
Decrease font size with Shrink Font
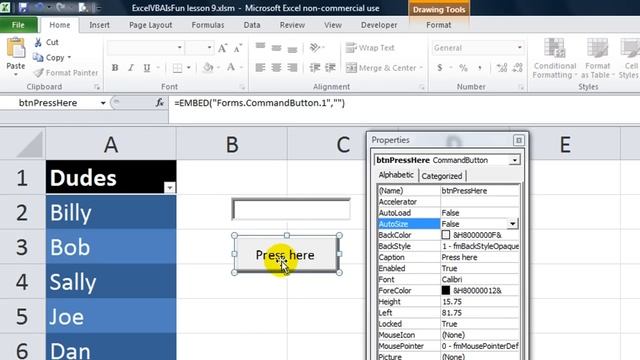(238, 48)
